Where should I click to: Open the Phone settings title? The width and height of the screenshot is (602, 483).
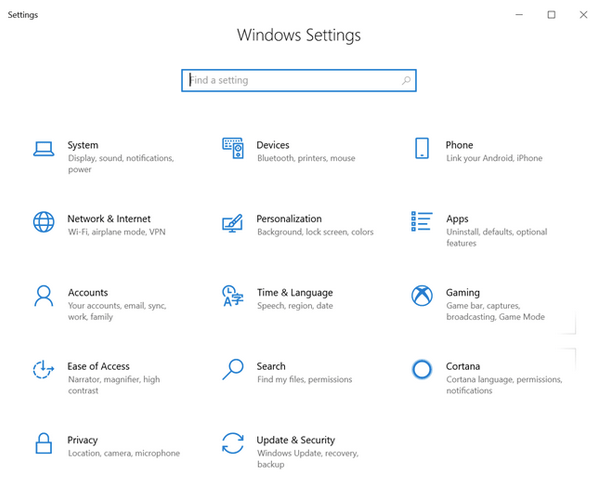(459, 145)
